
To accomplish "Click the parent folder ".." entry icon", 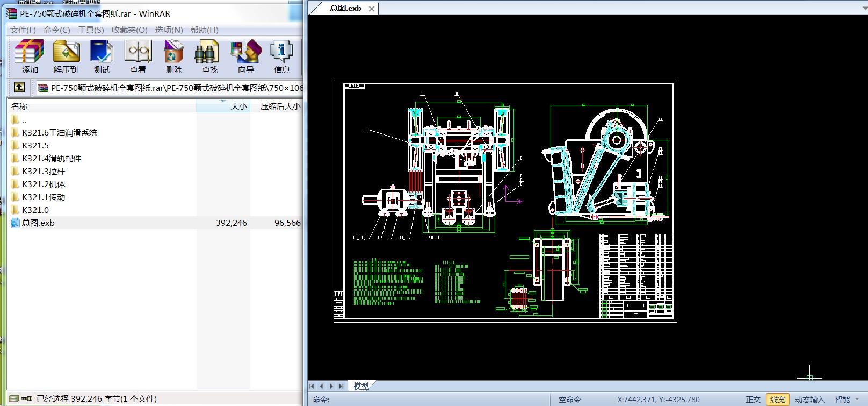I will (x=15, y=119).
